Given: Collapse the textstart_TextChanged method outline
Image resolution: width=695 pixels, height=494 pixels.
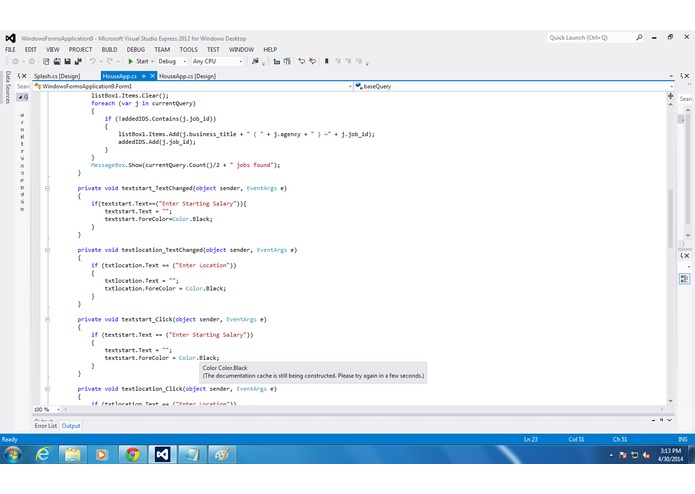Looking at the screenshot, I should pos(47,188).
